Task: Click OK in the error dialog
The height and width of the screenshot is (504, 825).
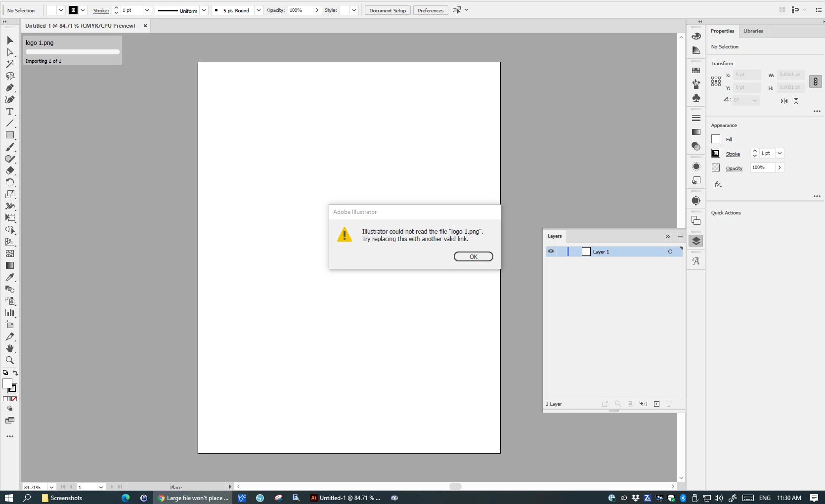Action: click(x=473, y=256)
